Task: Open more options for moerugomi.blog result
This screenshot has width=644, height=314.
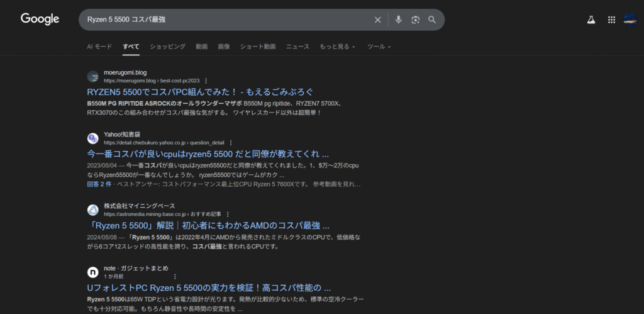Action: (x=206, y=81)
